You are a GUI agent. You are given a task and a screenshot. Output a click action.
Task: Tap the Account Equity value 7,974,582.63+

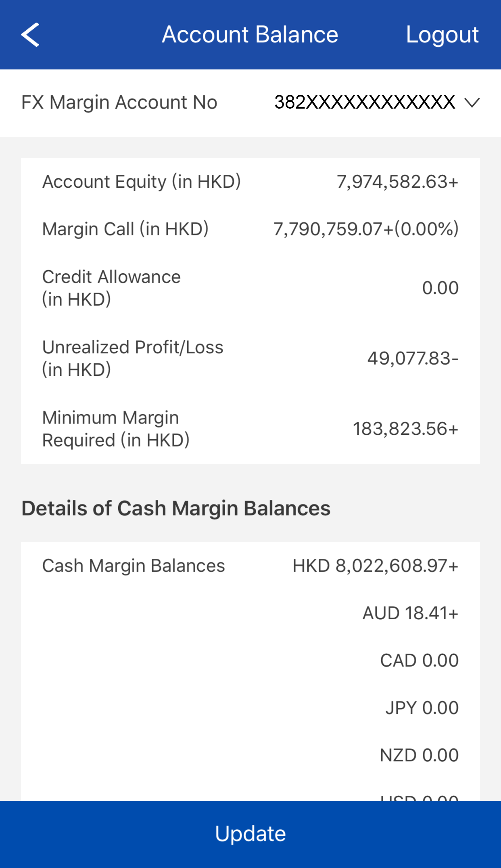397,182
